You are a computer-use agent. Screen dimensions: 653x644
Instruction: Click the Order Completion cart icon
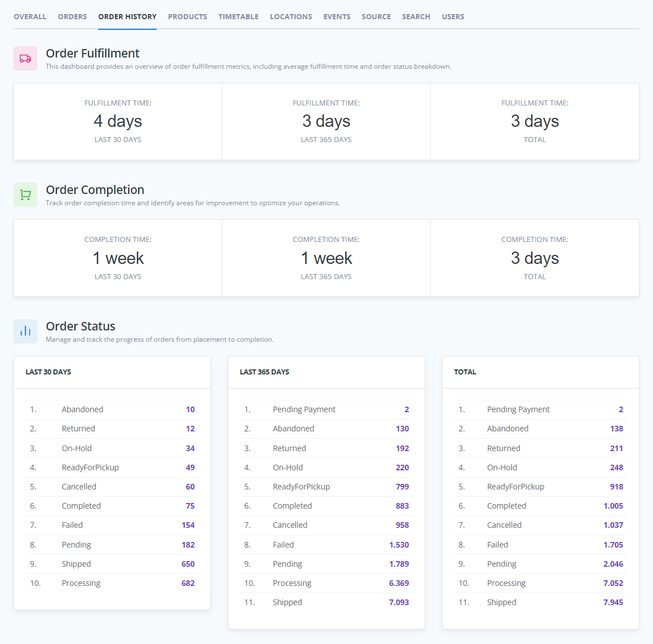[x=25, y=195]
